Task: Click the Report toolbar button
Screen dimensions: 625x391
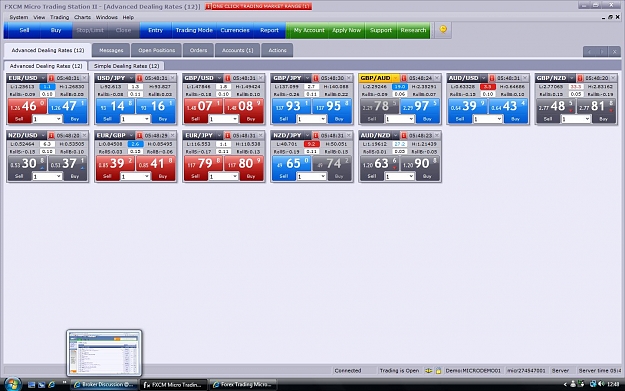Action: click(x=269, y=30)
